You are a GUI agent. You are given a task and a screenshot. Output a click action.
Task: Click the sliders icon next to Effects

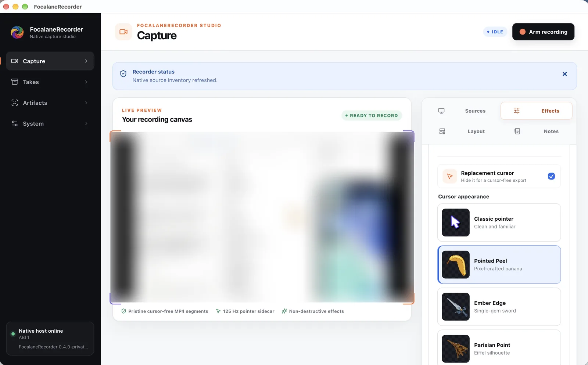[517, 111]
